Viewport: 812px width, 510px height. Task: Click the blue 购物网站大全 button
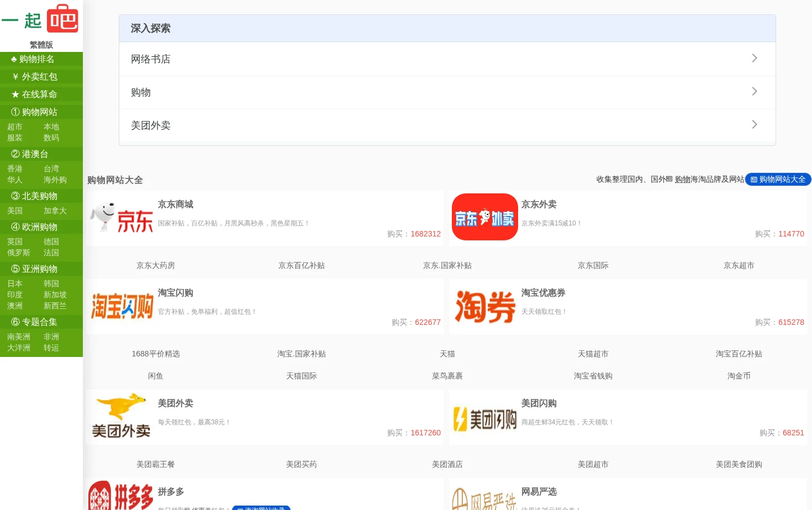[x=778, y=180]
